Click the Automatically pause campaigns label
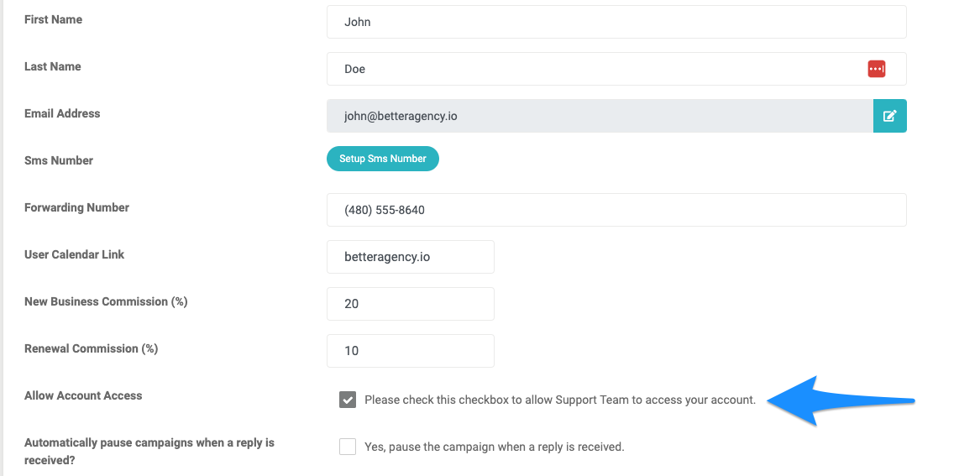 [x=149, y=451]
